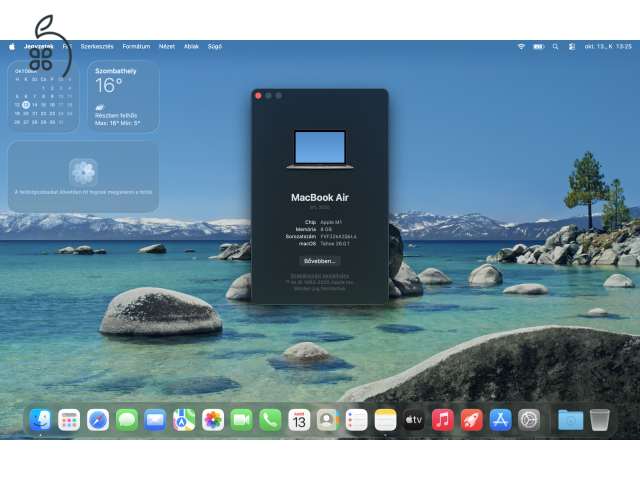640x480 pixels.
Task: Open the Apple TV app
Action: point(414,420)
